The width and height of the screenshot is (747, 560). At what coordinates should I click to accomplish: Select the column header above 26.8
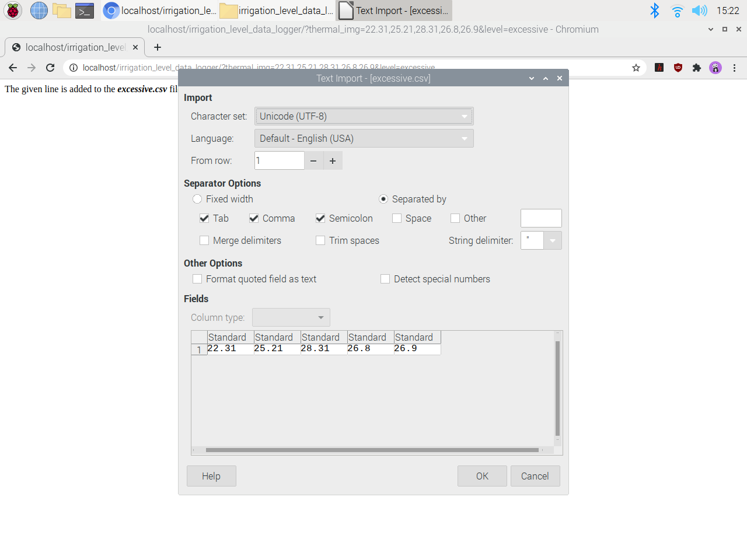(371, 337)
